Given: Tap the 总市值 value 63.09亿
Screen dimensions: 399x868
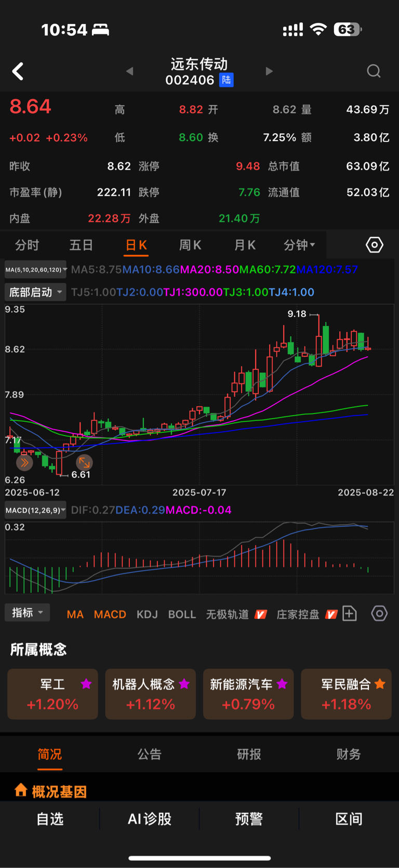Looking at the screenshot, I should tap(368, 166).
